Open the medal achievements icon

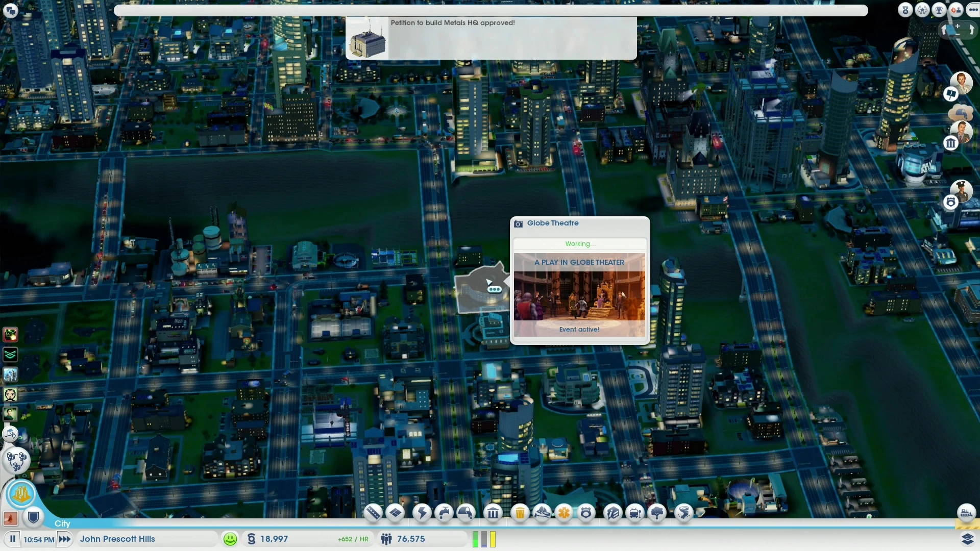pos(905,10)
